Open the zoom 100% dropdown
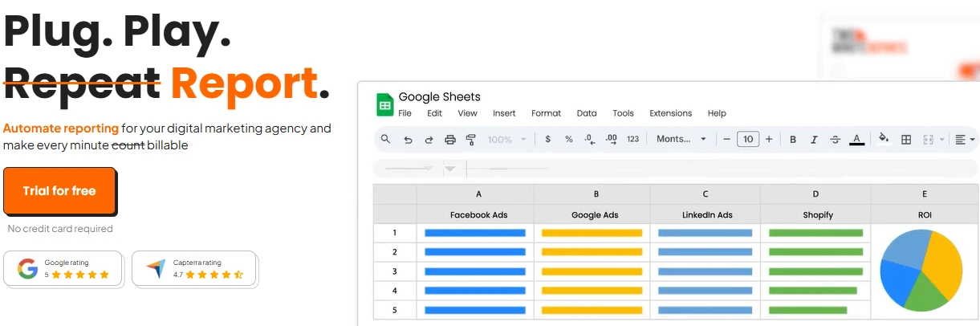980x326 pixels. coord(506,140)
